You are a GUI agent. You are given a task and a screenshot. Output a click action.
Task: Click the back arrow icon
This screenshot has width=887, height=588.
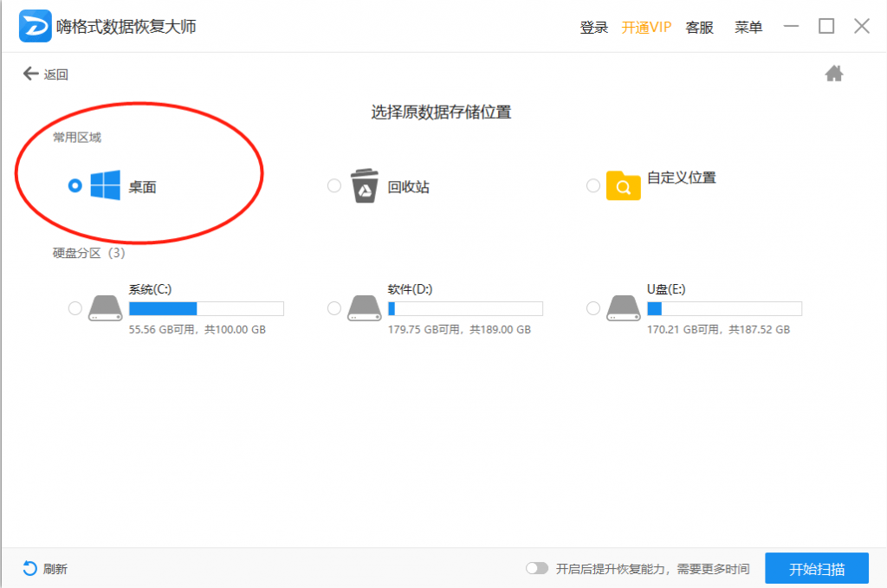(x=30, y=74)
